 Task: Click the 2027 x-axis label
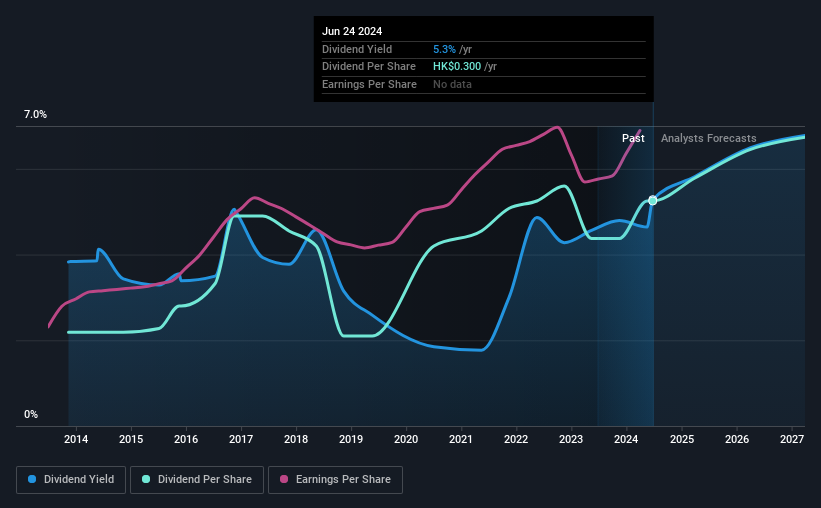pos(792,439)
